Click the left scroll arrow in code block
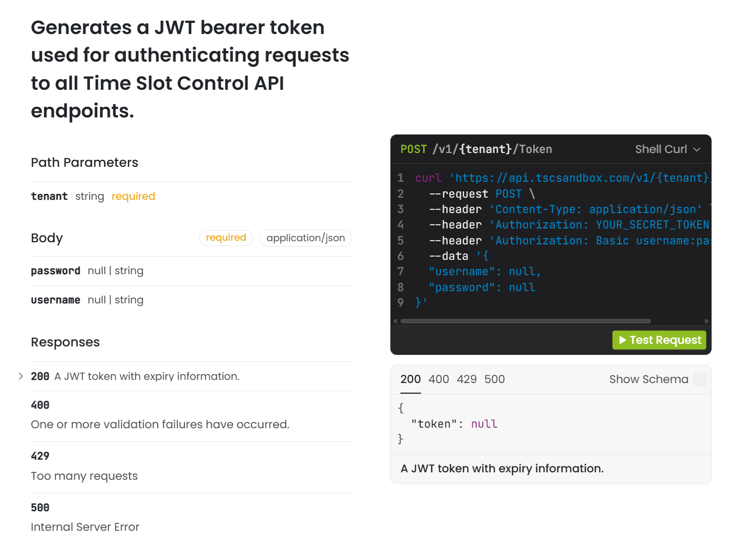 pos(395,321)
